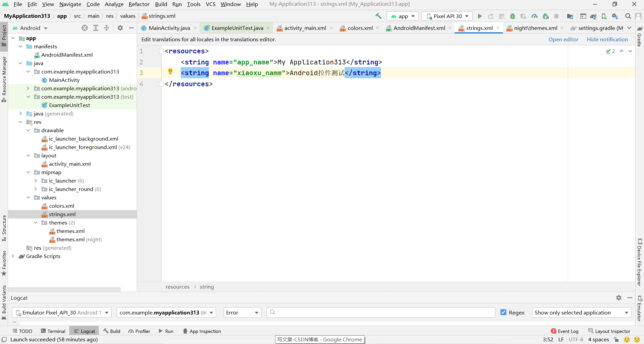Open the Layout Inspector tool window

609,331
